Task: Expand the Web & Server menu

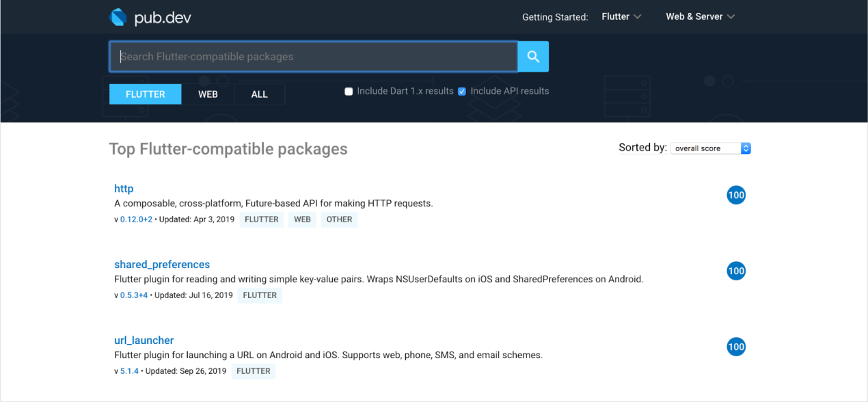Action: pyautogui.click(x=700, y=17)
